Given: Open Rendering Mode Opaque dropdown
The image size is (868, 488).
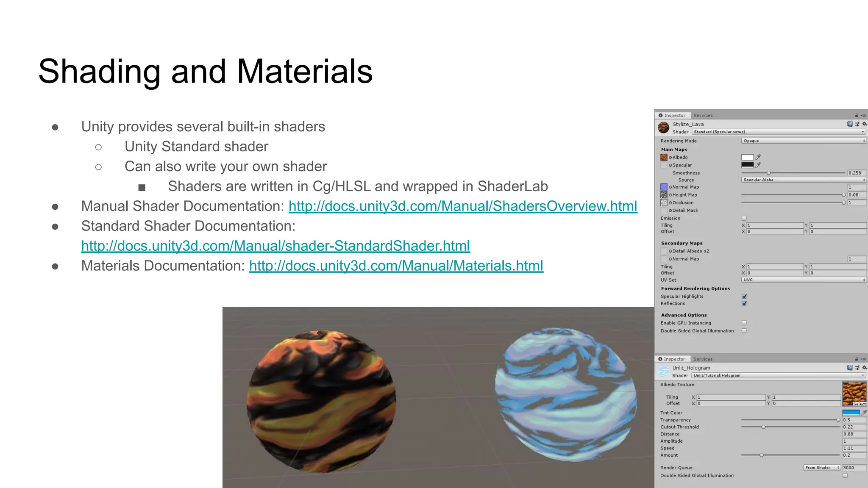Looking at the screenshot, I should 804,141.
